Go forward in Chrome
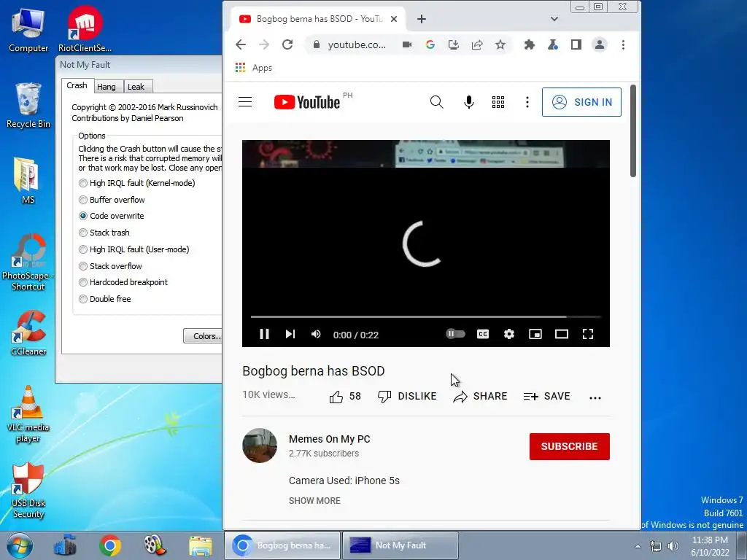 click(x=264, y=44)
